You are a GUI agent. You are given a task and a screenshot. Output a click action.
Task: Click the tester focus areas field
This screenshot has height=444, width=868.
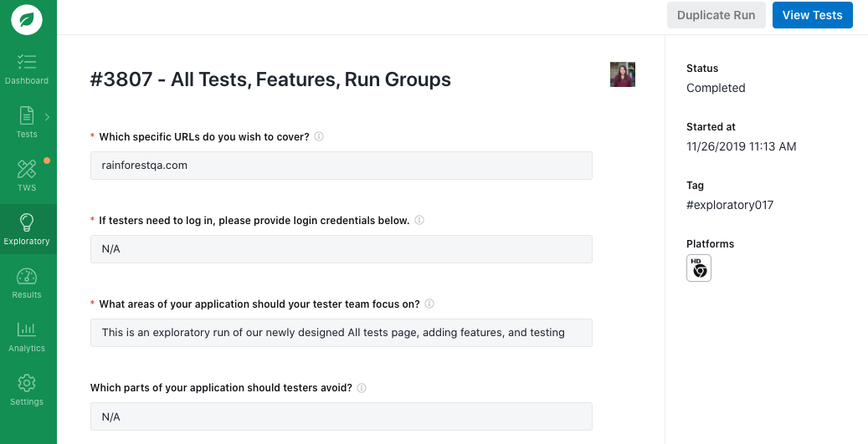point(341,333)
